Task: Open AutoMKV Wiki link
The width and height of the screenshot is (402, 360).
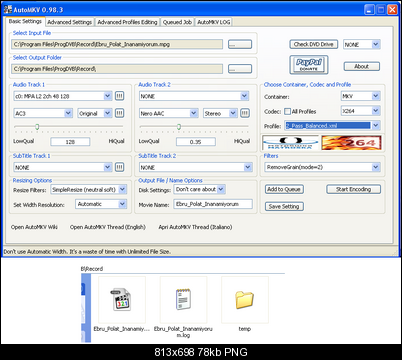Action: [34, 227]
